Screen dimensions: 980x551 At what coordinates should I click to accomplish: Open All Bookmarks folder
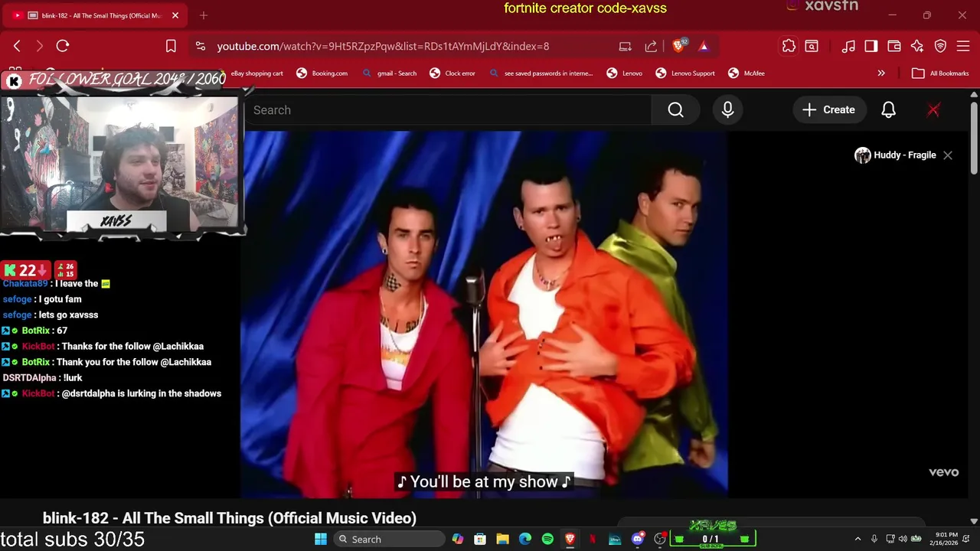941,73
